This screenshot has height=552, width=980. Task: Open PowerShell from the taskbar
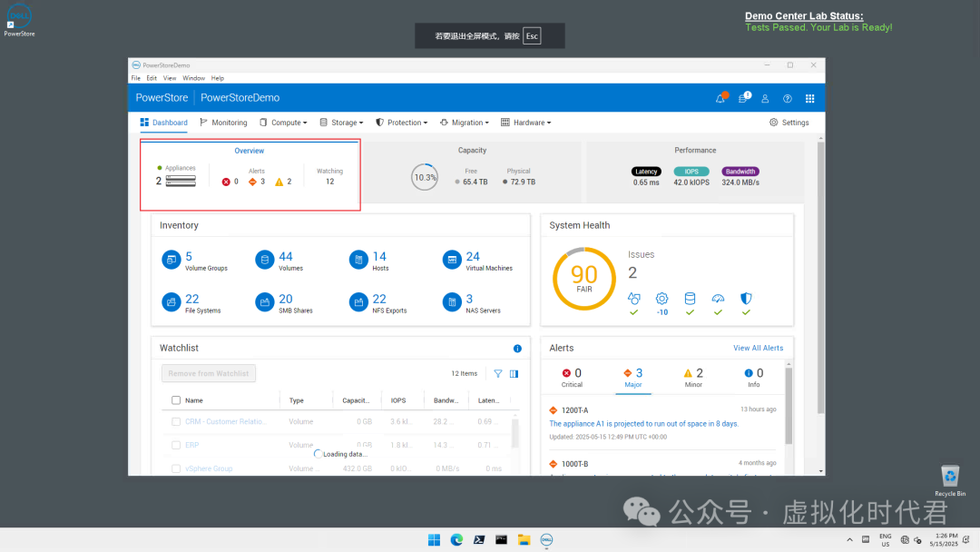click(479, 540)
